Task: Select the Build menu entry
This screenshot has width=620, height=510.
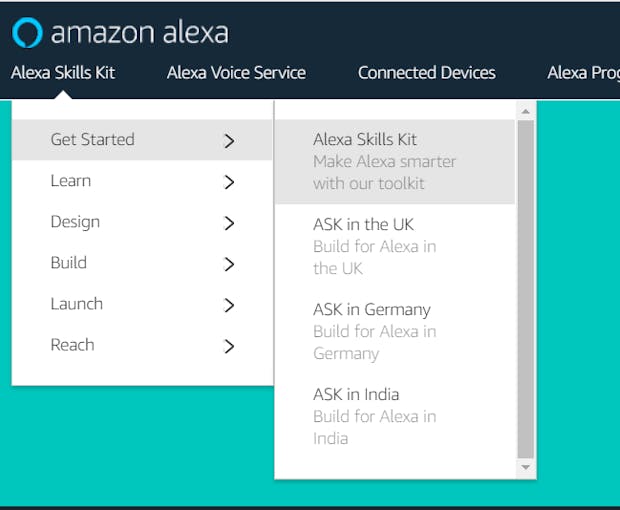Action: point(142,263)
